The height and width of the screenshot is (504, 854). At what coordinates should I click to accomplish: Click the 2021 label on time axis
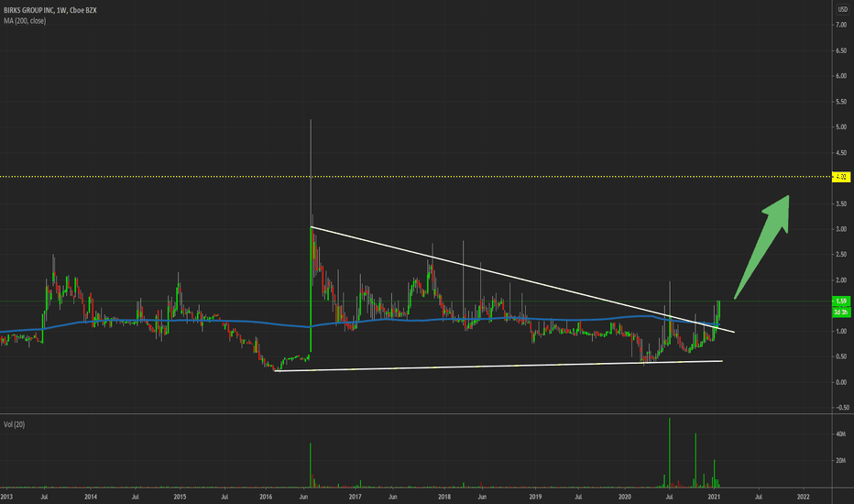[714, 497]
